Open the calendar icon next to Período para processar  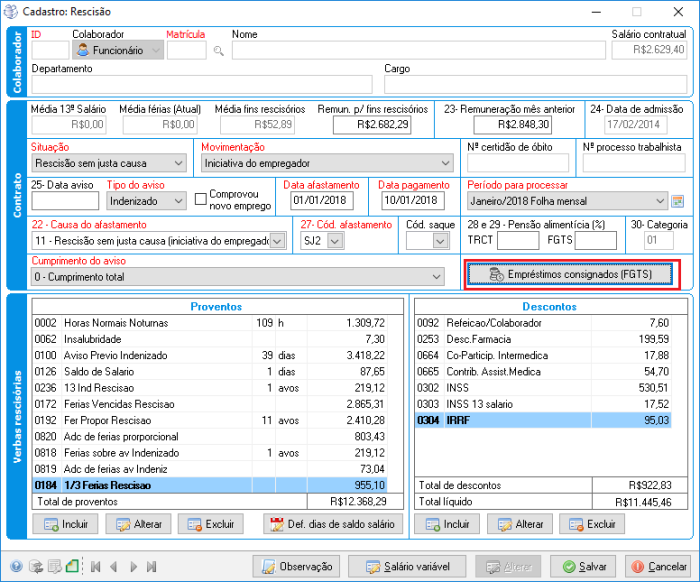pyautogui.click(x=678, y=201)
